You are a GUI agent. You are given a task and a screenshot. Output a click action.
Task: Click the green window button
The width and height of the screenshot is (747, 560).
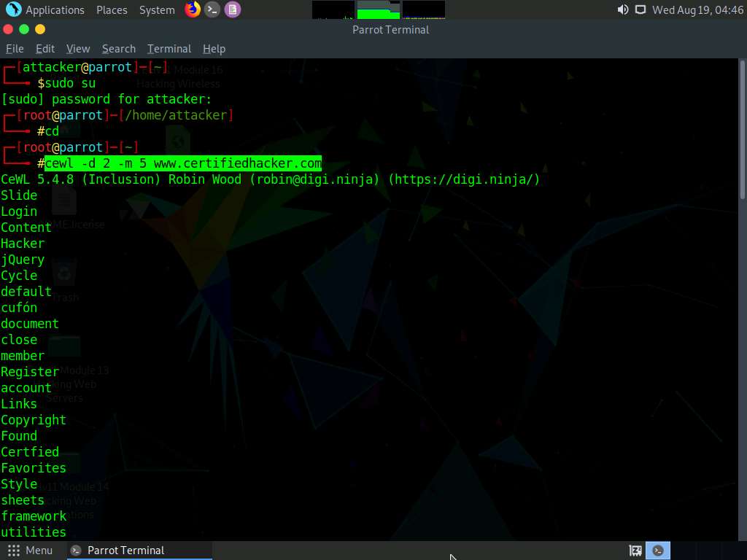pos(24,29)
